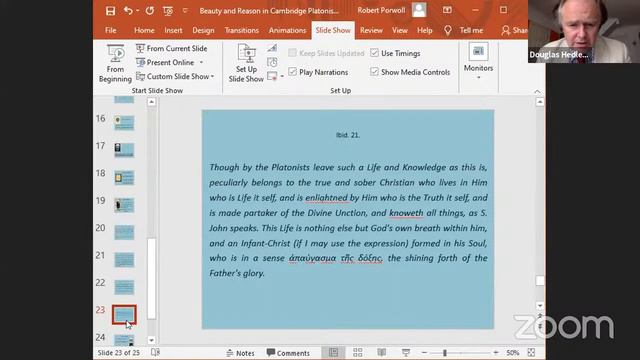Click the Record Slide Show icon
The image size is (640, 360).
pyautogui.click(x=272, y=76)
